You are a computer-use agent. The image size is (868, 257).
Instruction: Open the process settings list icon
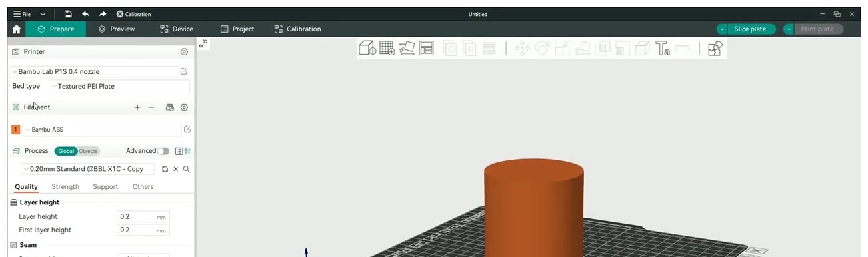click(179, 151)
